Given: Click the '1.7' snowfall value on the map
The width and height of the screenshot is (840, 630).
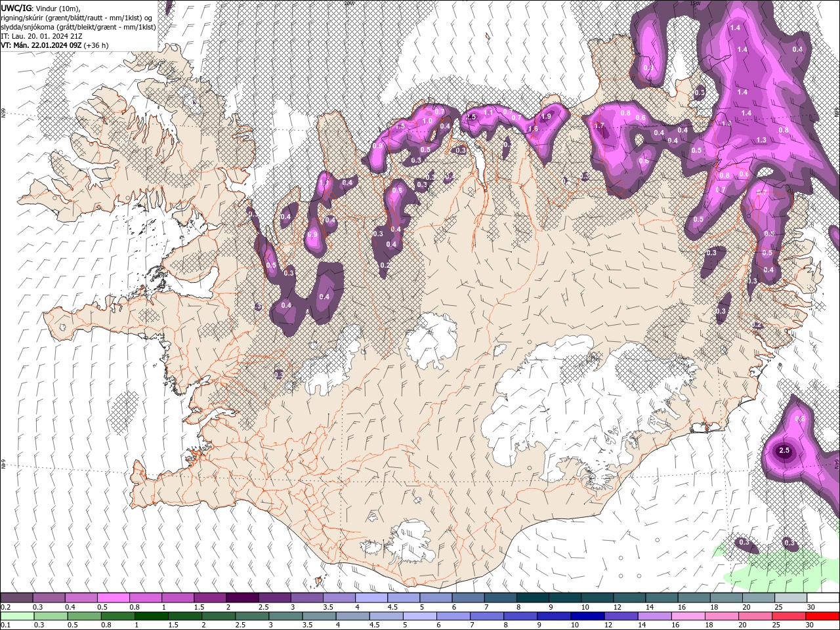Looking at the screenshot, I should [599, 125].
